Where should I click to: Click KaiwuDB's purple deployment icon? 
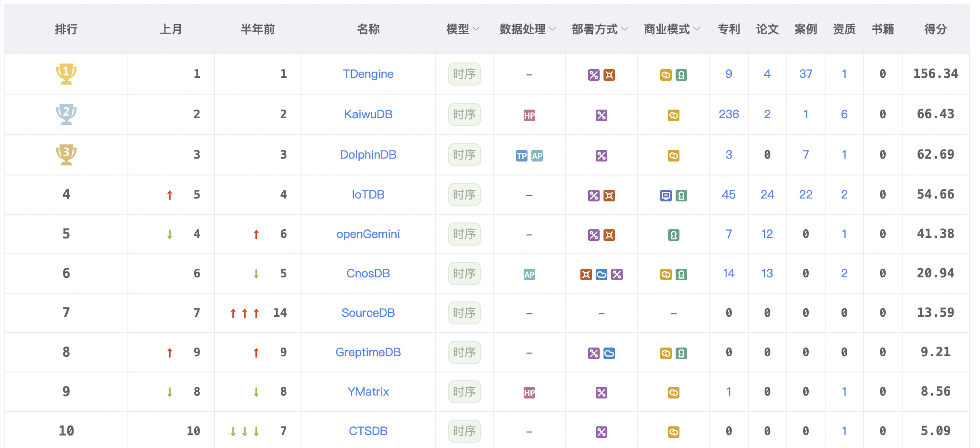(x=602, y=115)
